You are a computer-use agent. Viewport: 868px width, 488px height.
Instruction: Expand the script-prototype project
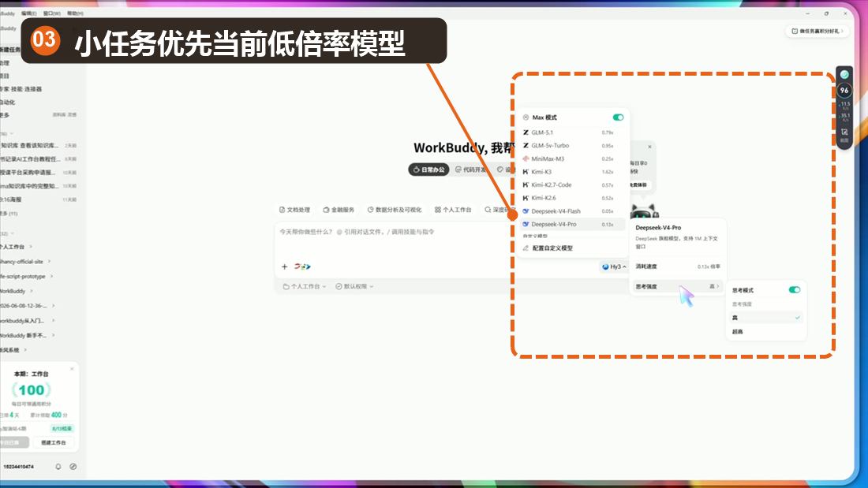(x=26, y=276)
